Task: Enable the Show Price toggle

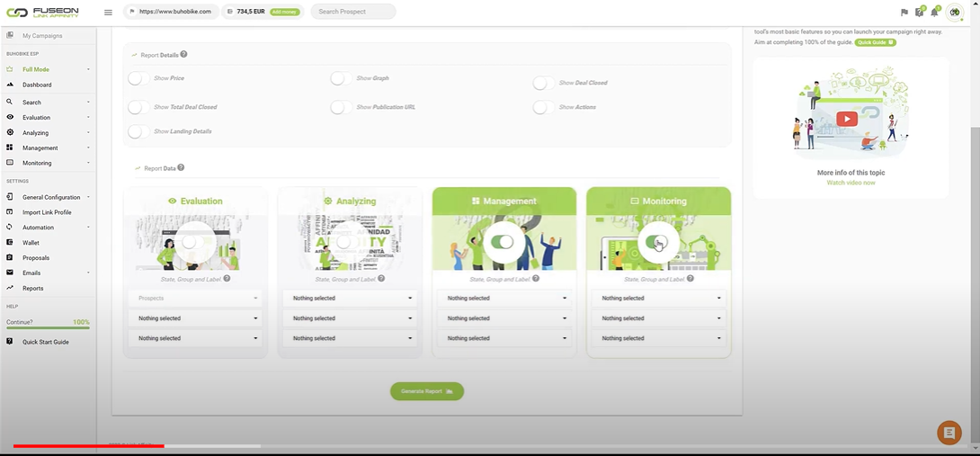Action: pos(138,78)
